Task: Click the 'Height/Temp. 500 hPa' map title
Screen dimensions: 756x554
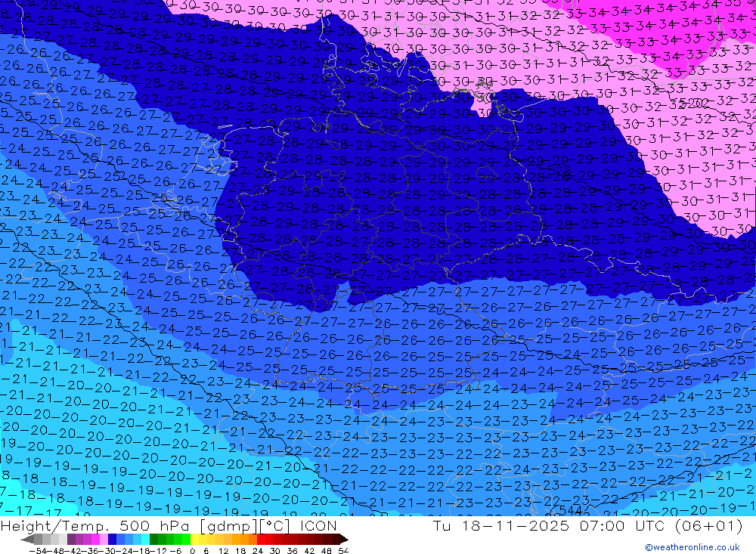Action: (x=95, y=526)
